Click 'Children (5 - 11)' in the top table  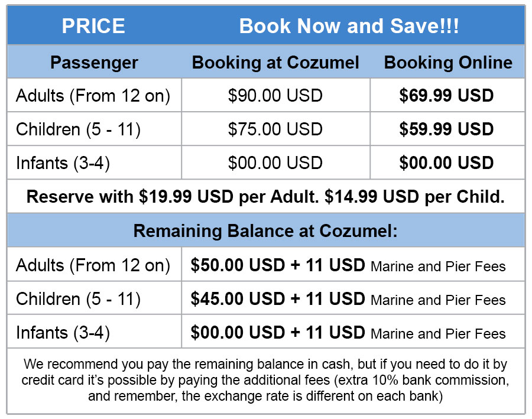pyautogui.click(x=78, y=129)
